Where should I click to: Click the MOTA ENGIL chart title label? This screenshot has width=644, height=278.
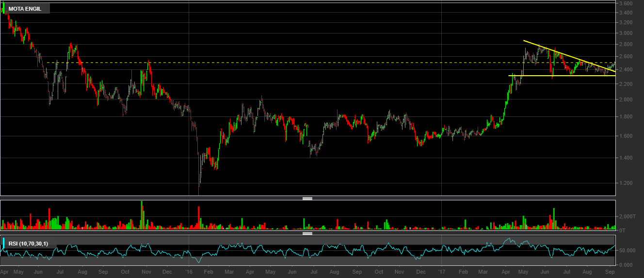25,9
